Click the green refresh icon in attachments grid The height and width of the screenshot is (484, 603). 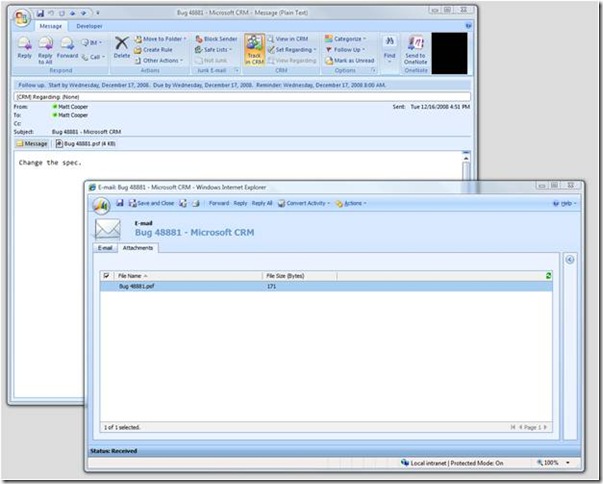pos(548,275)
